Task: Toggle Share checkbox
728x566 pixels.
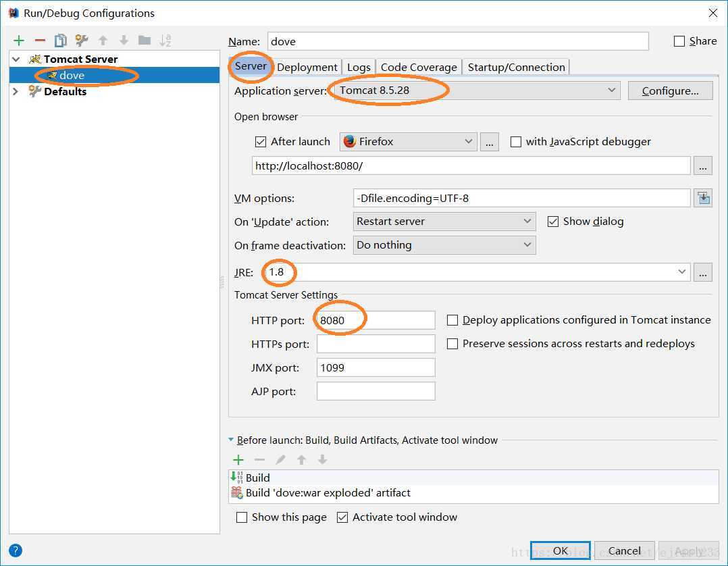Action: coord(679,41)
